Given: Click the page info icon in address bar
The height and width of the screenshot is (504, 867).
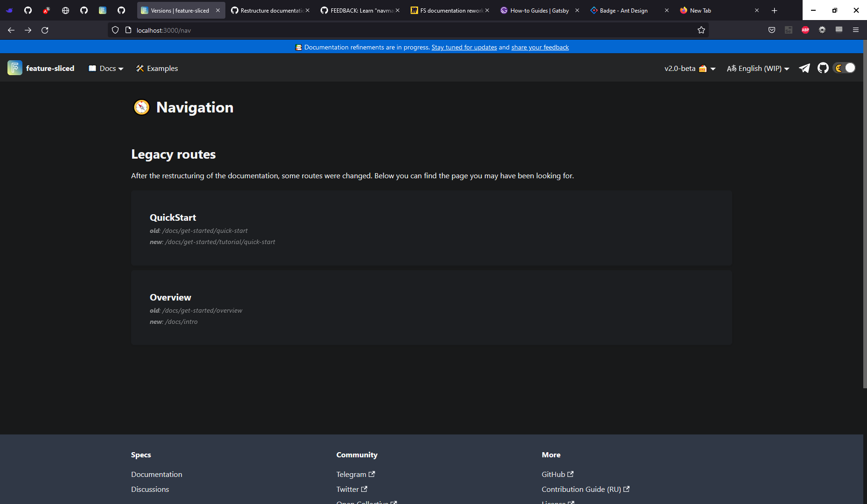Looking at the screenshot, I should click(128, 30).
